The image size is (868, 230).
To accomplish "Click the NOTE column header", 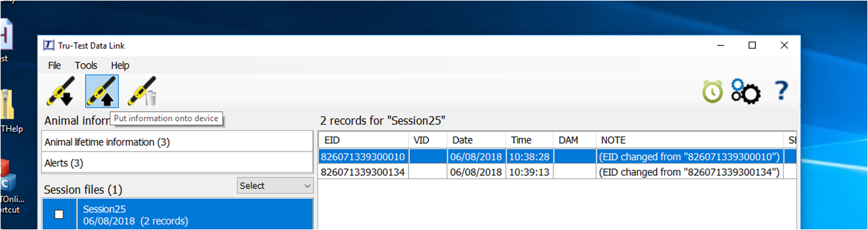I will (690, 140).
